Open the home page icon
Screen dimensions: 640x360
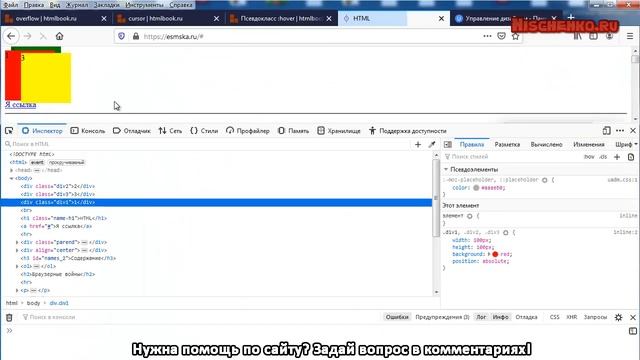coord(60,36)
